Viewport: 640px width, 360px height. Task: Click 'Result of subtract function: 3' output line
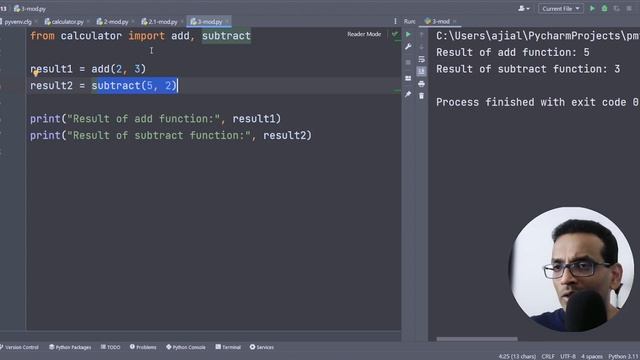tap(528, 69)
